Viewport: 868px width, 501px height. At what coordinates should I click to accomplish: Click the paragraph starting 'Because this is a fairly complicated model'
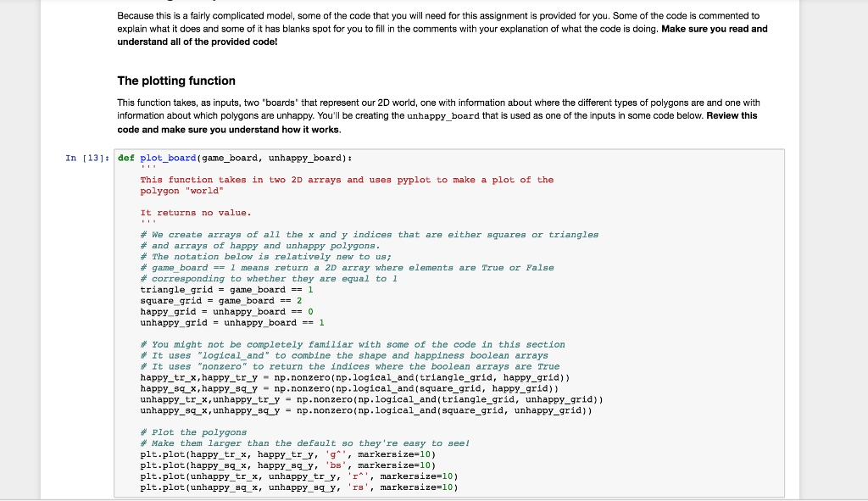click(x=442, y=29)
